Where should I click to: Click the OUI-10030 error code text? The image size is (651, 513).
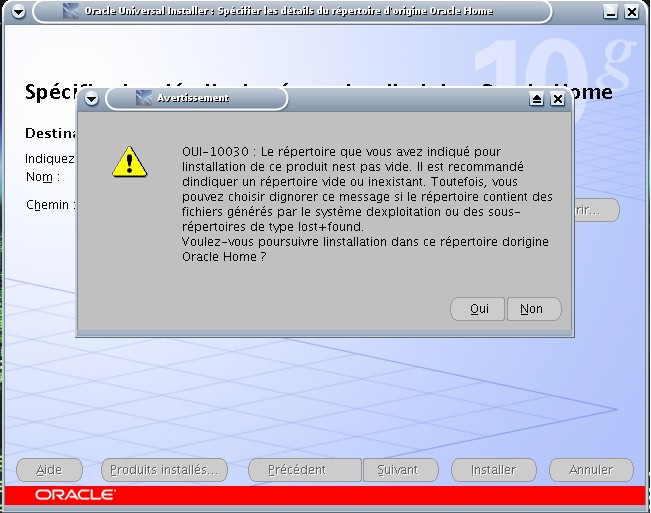pos(215,152)
